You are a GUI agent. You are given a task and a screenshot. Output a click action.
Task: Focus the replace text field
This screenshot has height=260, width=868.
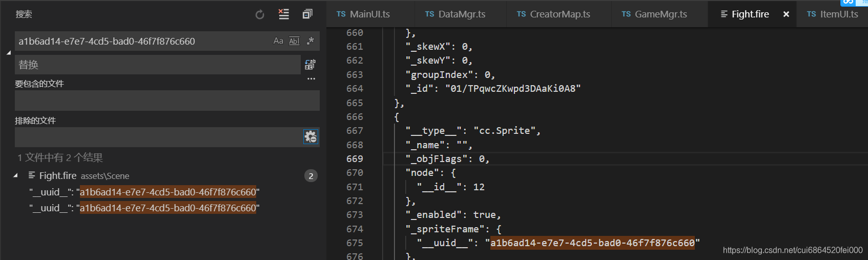157,65
